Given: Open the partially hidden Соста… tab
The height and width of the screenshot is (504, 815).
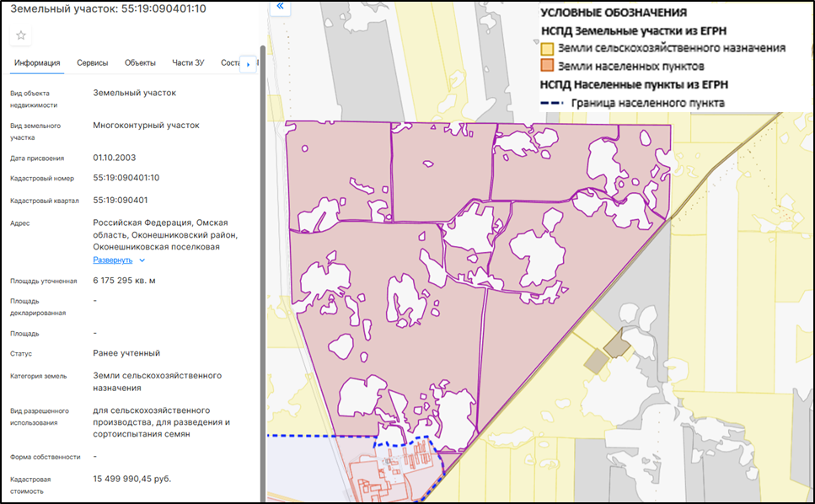Looking at the screenshot, I should (x=229, y=63).
